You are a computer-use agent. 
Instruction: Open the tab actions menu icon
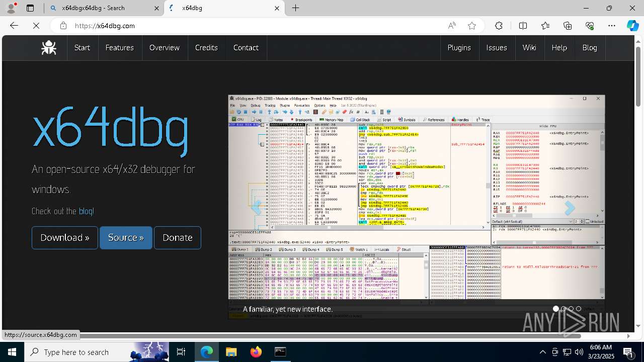tap(30, 8)
